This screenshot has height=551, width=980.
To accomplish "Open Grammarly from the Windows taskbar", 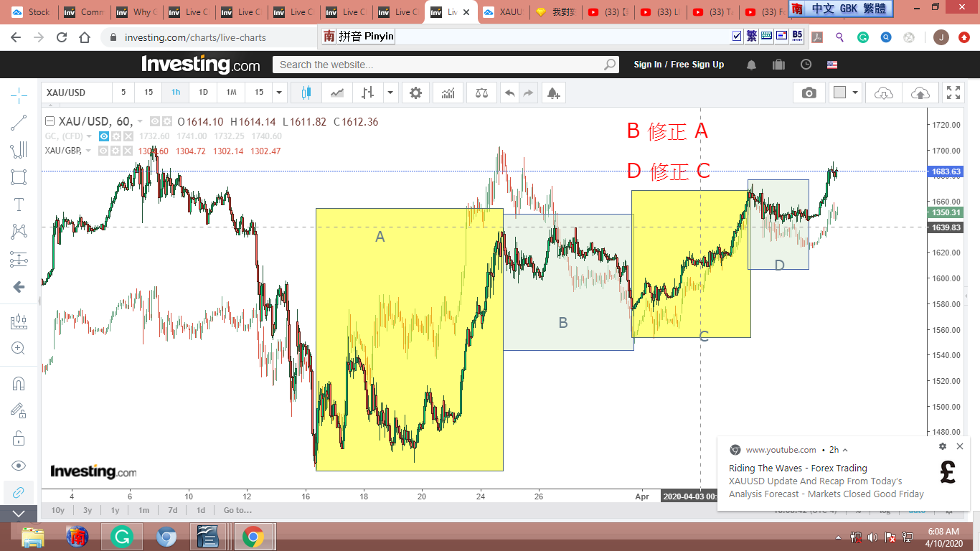I will (122, 537).
